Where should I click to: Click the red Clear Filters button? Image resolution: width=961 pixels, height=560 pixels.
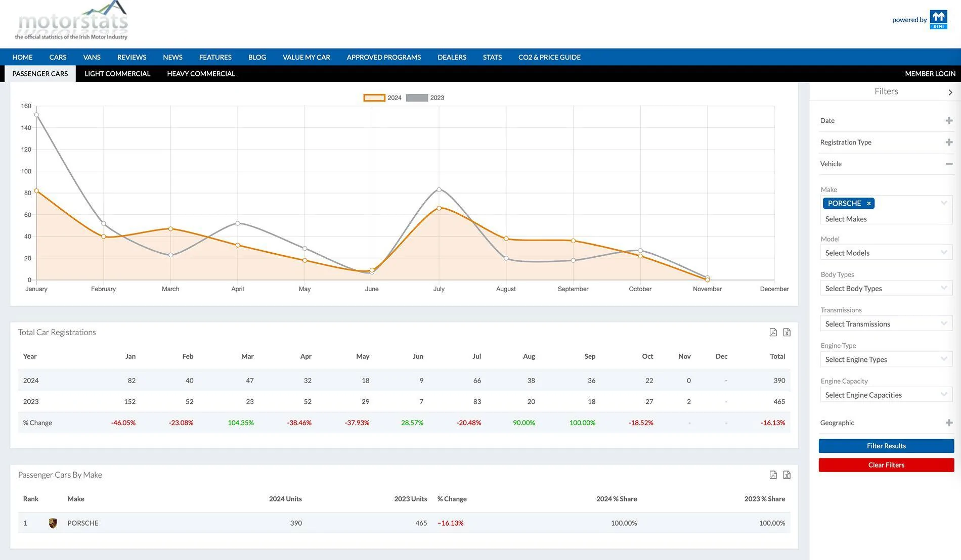886,465
